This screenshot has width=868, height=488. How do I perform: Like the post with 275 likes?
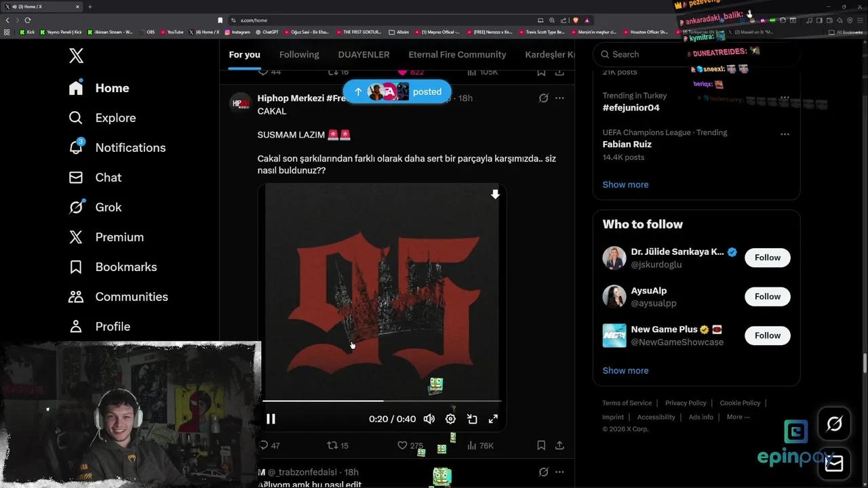[x=410, y=445]
